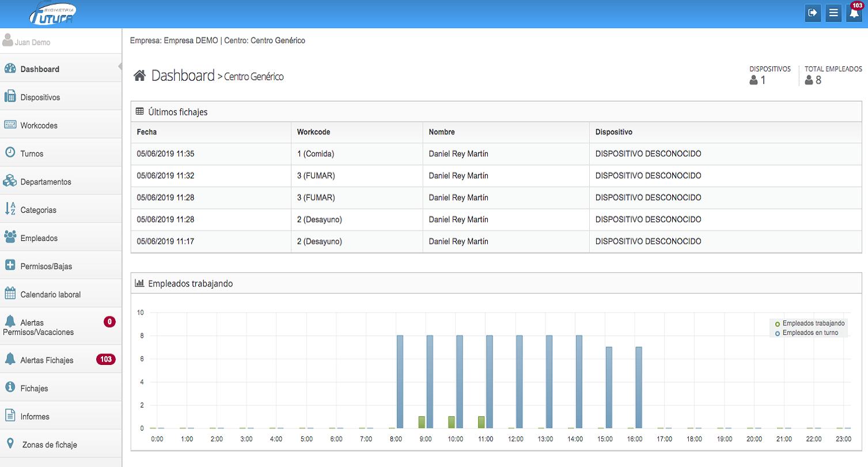Viewport: 868px width, 467px height.
Task: Click the Calendario laboral calendar icon
Action: pos(10,293)
